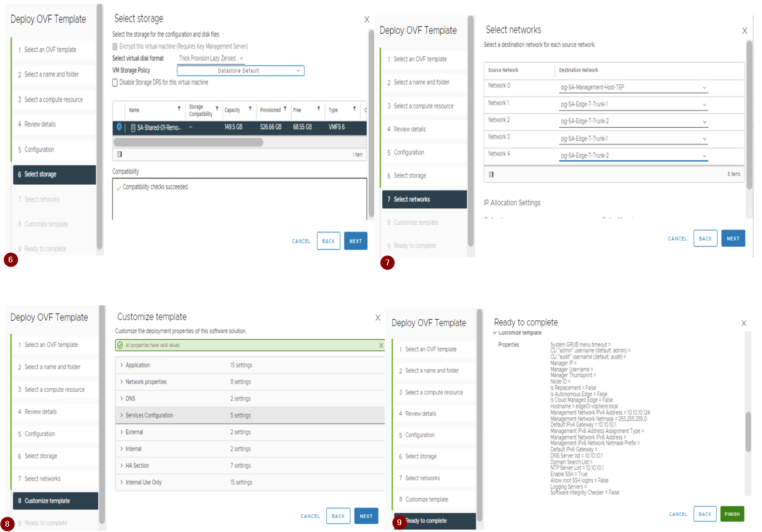Open Network 0 destination network dropdown
The image size is (762, 532).
633,88
